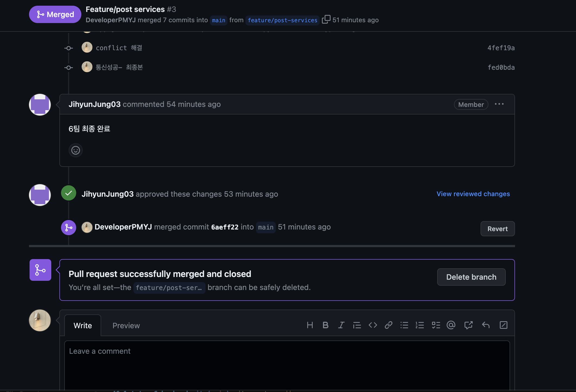Click the mention @ icon
Screen dimensions: 576x392
click(451, 325)
